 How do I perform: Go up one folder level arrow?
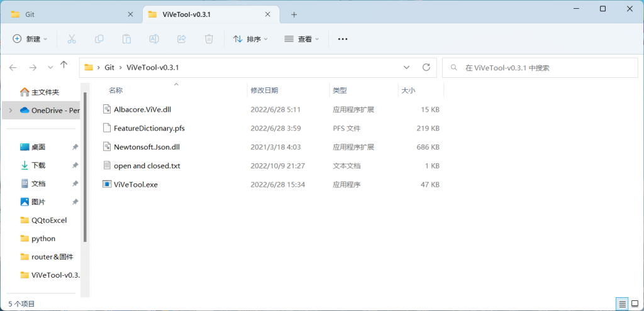point(64,65)
